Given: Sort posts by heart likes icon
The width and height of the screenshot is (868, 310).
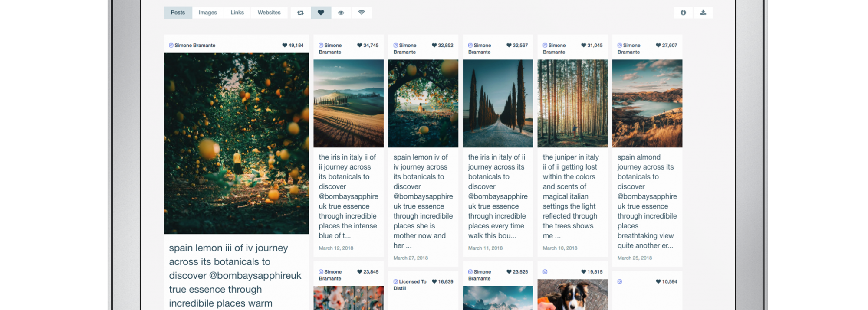Looking at the screenshot, I should [321, 13].
